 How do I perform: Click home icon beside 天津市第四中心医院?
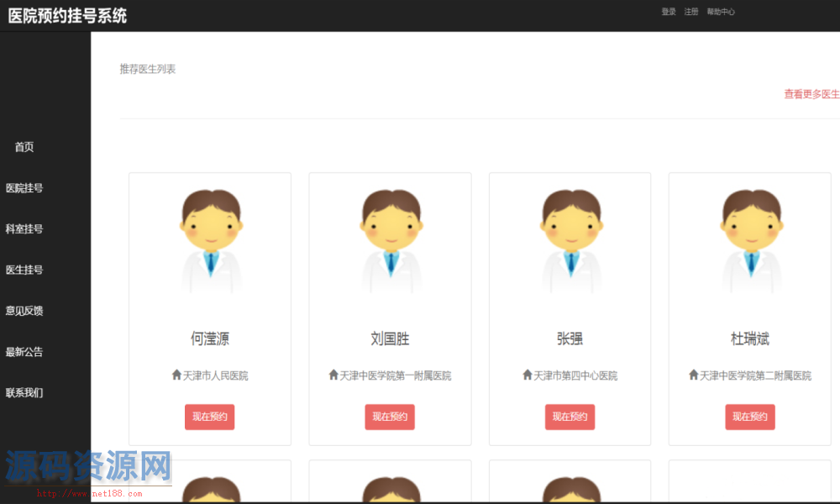coord(528,375)
